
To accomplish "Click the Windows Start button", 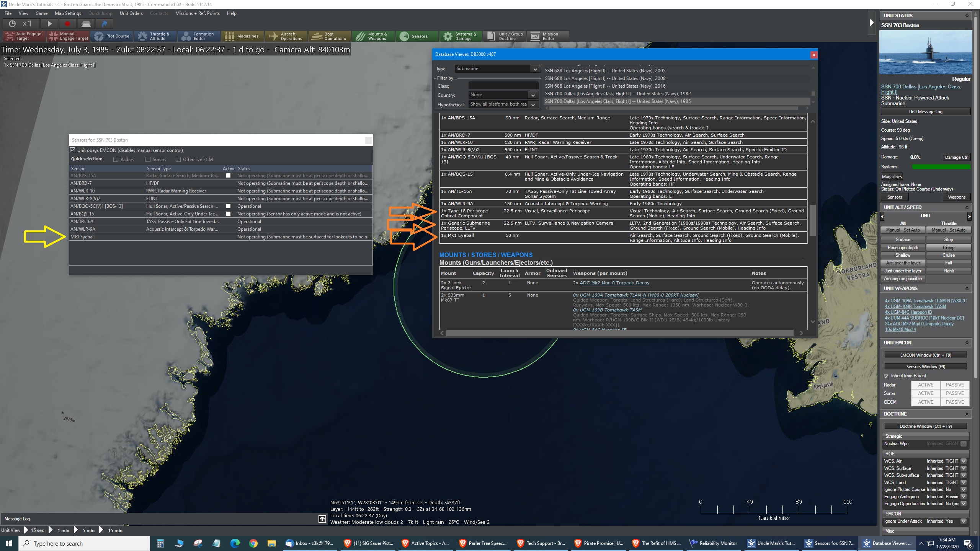I will tap(9, 543).
